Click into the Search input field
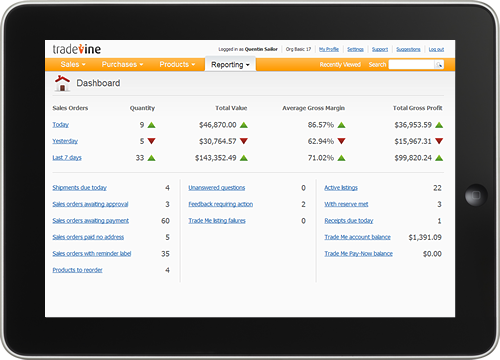Image resolution: width=500 pixels, height=360 pixels. pos(412,65)
